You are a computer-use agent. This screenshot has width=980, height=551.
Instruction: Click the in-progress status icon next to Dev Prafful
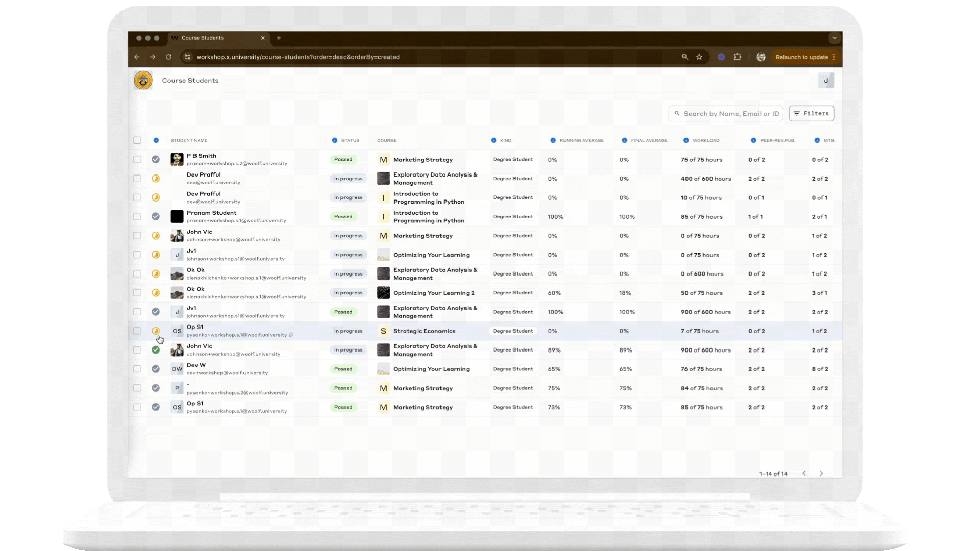156,179
